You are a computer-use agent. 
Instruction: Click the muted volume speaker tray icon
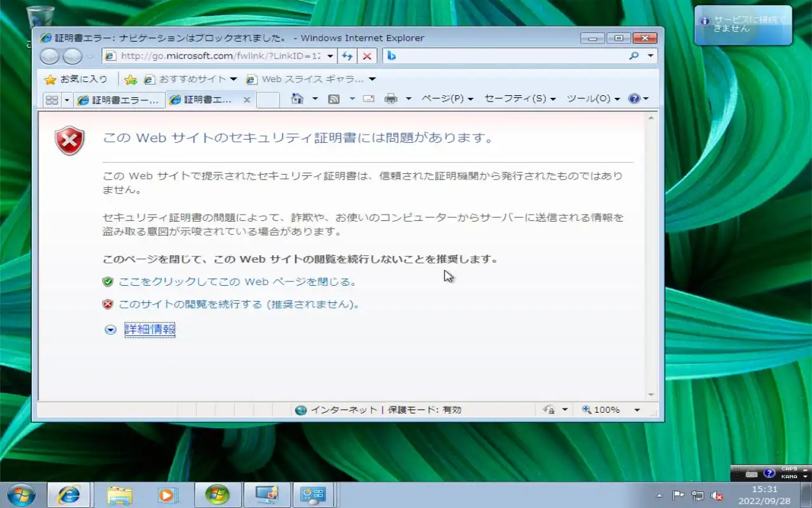717,496
